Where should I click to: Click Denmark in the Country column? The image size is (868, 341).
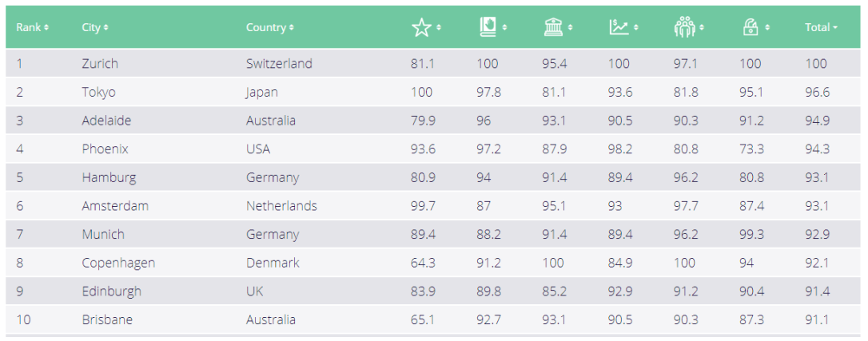[273, 263]
